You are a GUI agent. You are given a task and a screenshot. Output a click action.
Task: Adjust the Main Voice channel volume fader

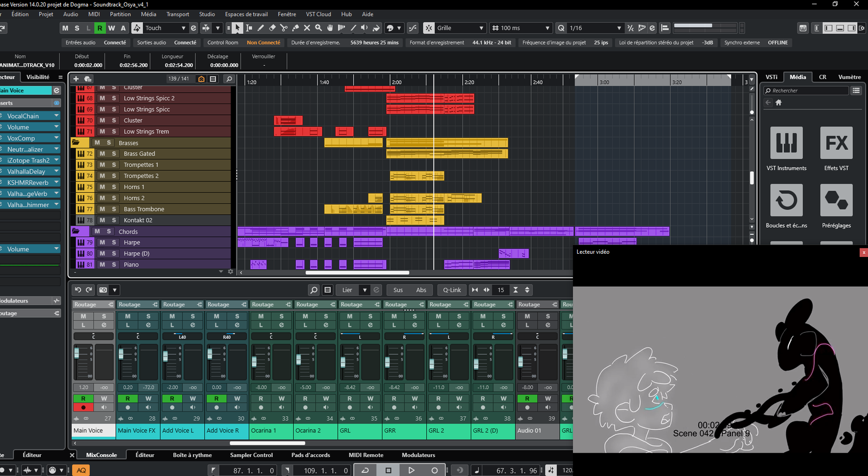77,353
